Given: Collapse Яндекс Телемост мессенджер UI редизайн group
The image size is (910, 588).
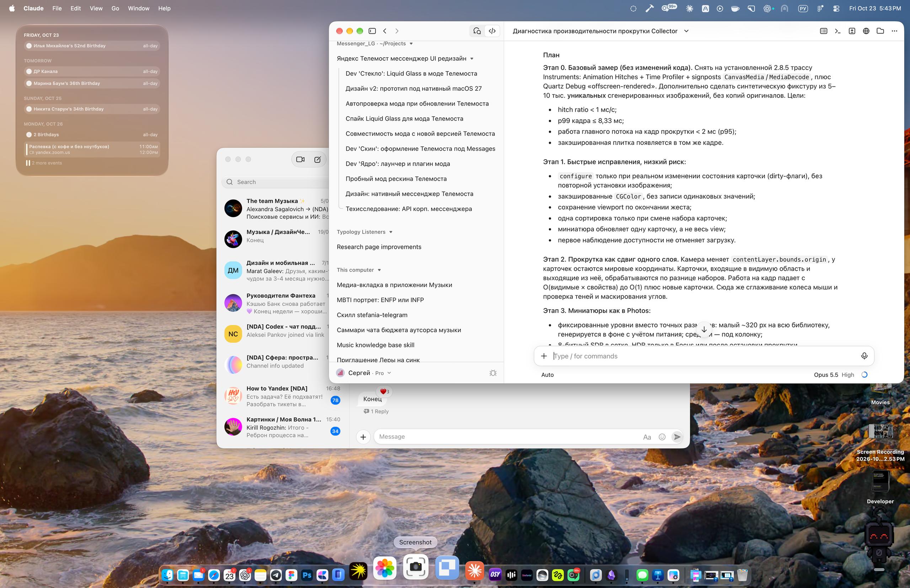Looking at the screenshot, I should (x=472, y=58).
